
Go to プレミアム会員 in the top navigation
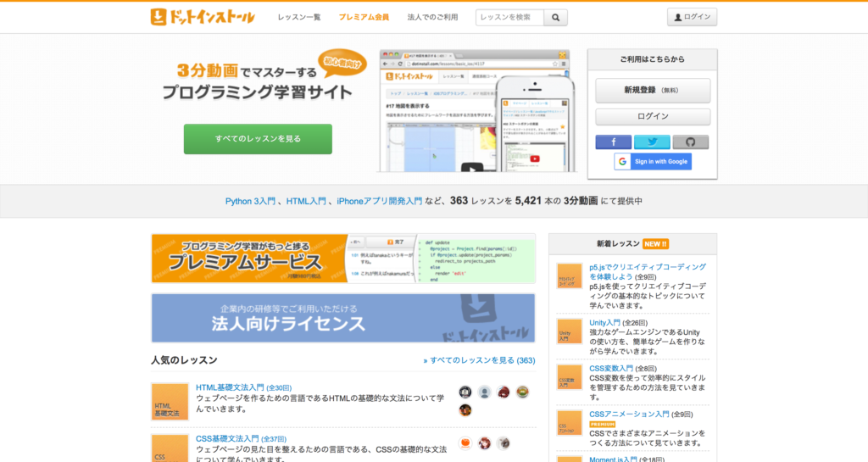[364, 17]
